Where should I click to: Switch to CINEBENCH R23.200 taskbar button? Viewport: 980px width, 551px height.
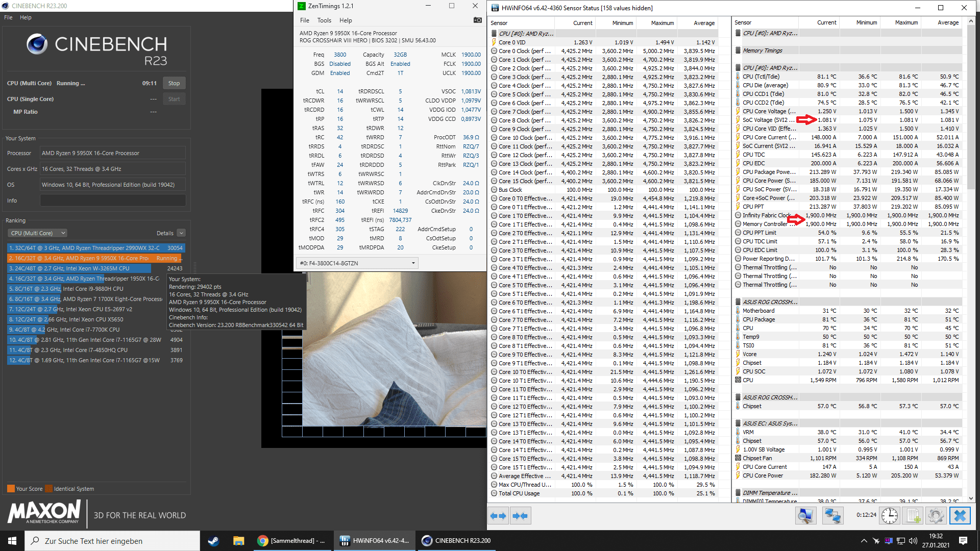456,541
